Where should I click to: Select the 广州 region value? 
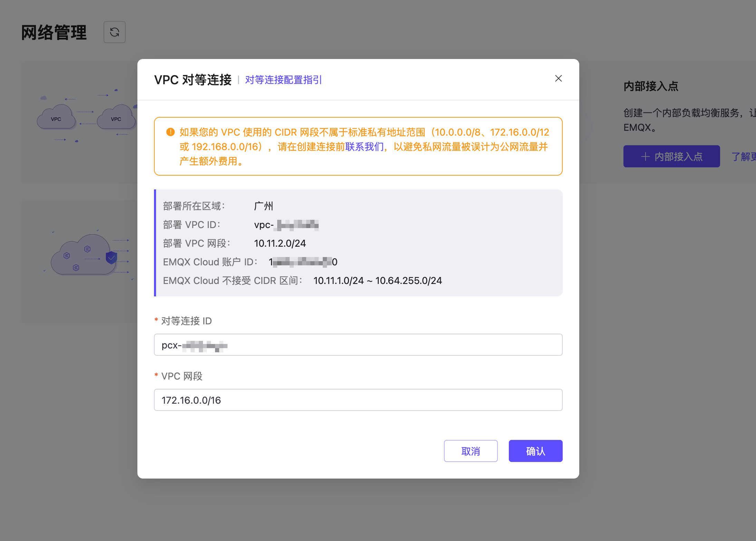263,206
